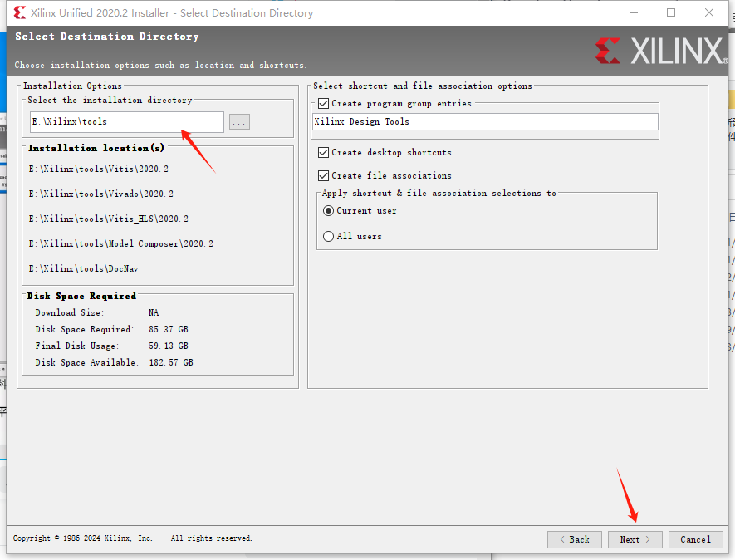Toggle Create file associations checkbox
Image resolution: width=735 pixels, height=560 pixels.
323,175
